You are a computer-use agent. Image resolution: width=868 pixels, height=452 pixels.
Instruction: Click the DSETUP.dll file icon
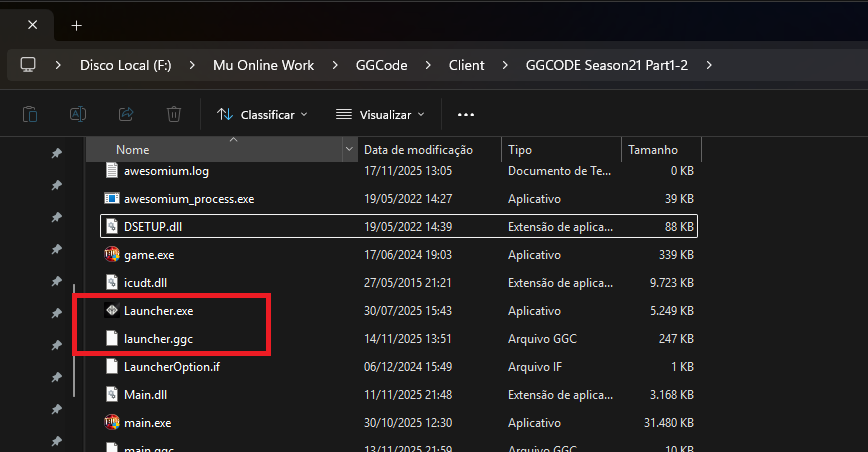coord(112,226)
